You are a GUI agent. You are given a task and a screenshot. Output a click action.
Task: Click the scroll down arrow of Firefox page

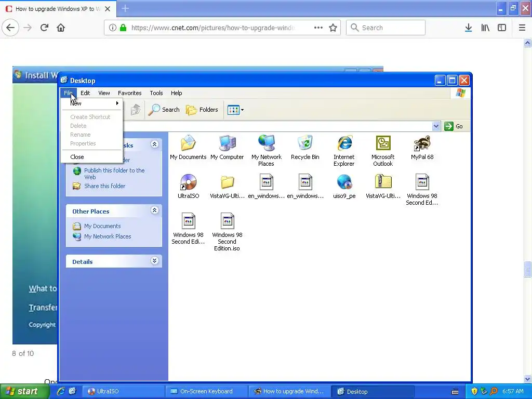[x=527, y=379]
